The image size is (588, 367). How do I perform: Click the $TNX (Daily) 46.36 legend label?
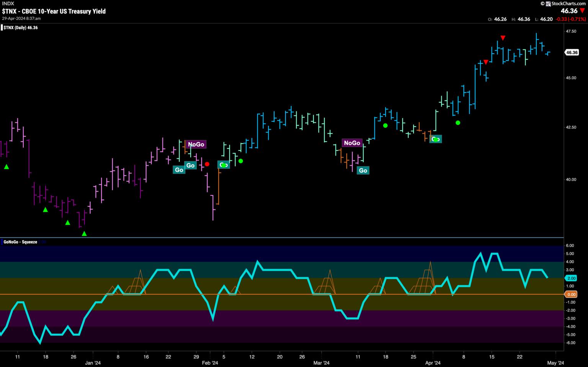(21, 28)
